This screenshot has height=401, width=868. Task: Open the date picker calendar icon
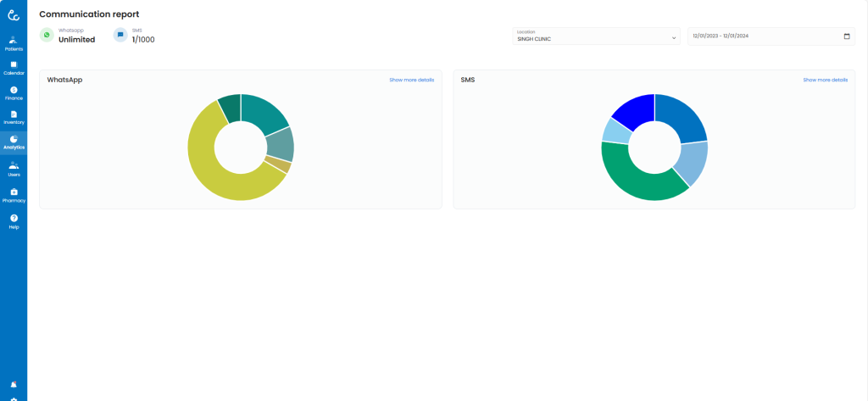pos(847,36)
